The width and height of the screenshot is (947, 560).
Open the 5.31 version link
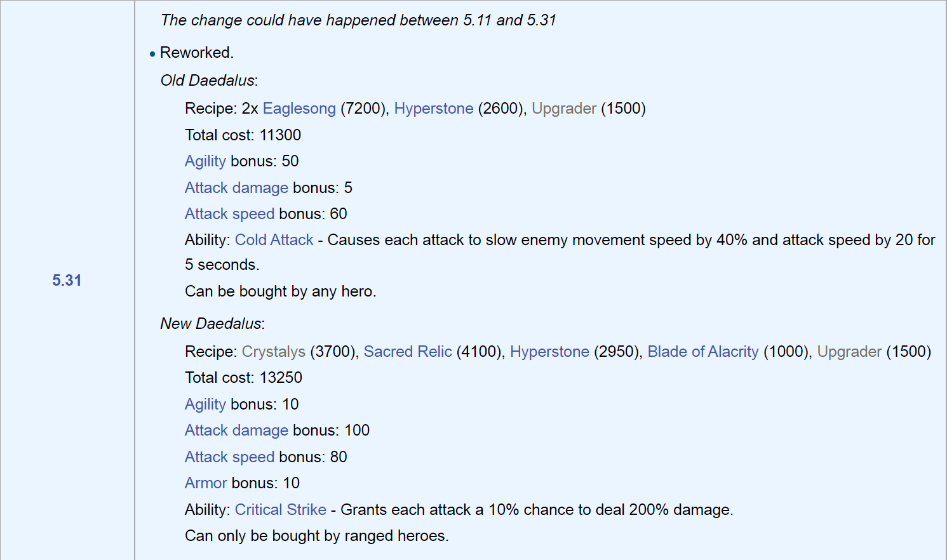point(67,280)
